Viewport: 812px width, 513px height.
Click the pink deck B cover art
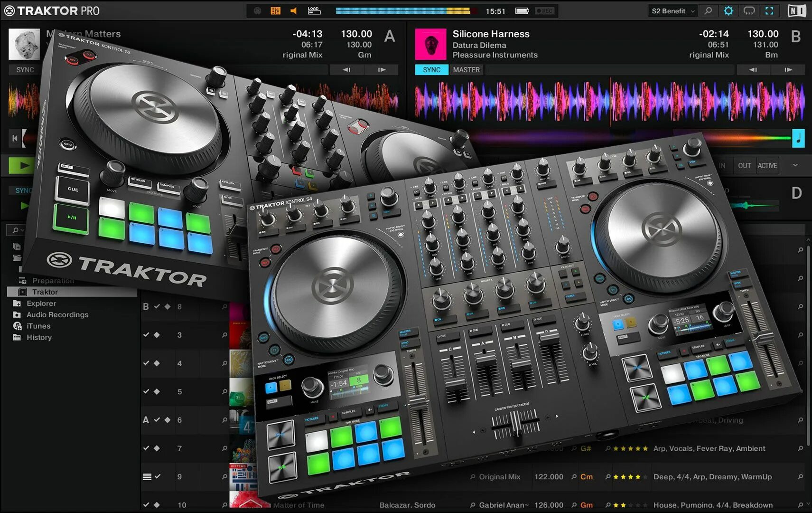(x=430, y=44)
